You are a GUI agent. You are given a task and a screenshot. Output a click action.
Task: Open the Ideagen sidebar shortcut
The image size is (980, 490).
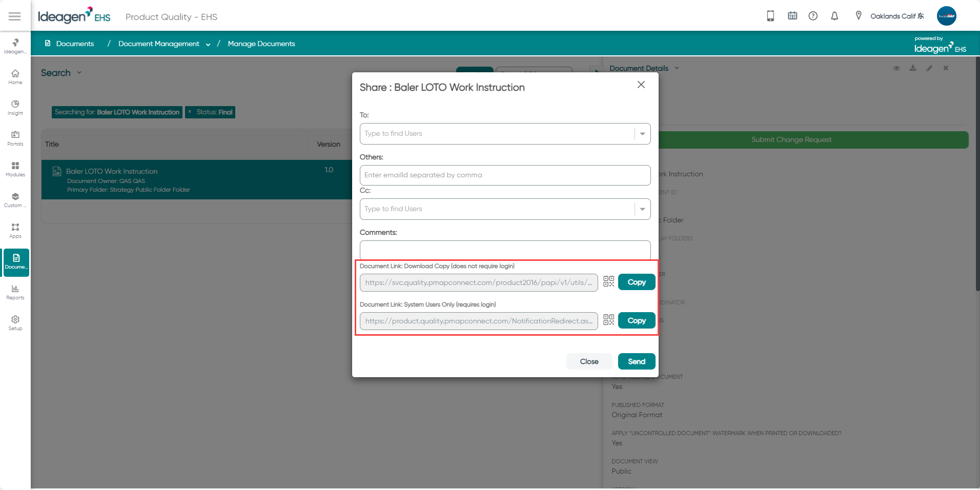click(x=15, y=46)
